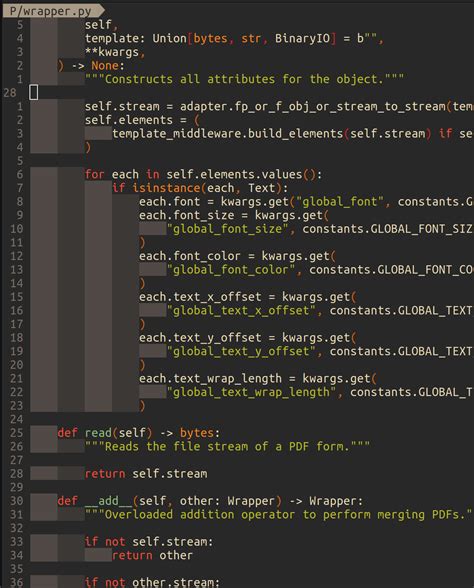Click relative line number 25 in gutter

click(16, 433)
